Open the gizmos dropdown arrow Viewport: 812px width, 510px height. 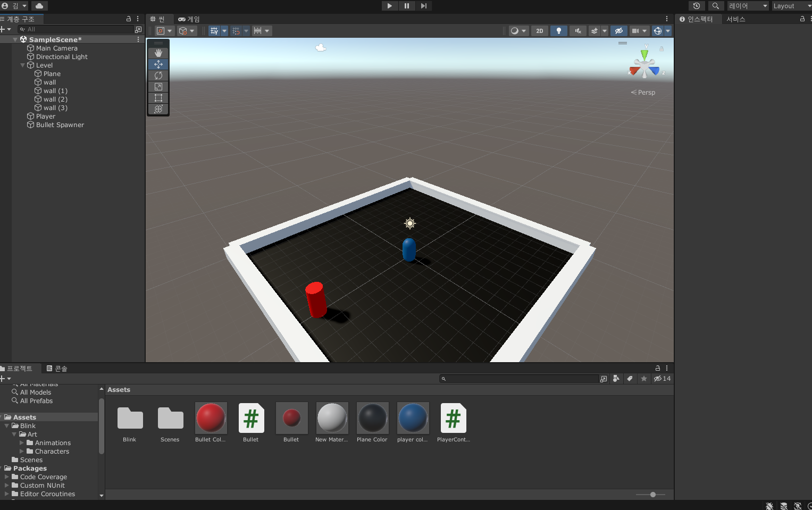pos(668,31)
